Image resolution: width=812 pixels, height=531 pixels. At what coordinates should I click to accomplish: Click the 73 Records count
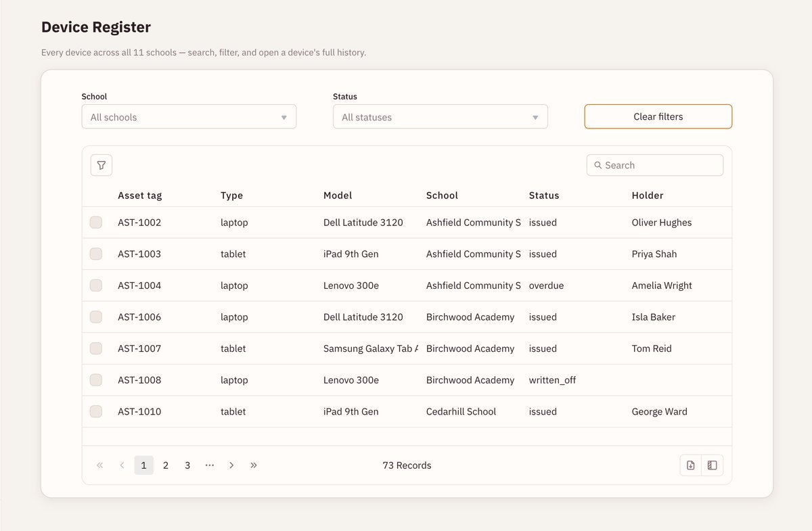coord(407,465)
